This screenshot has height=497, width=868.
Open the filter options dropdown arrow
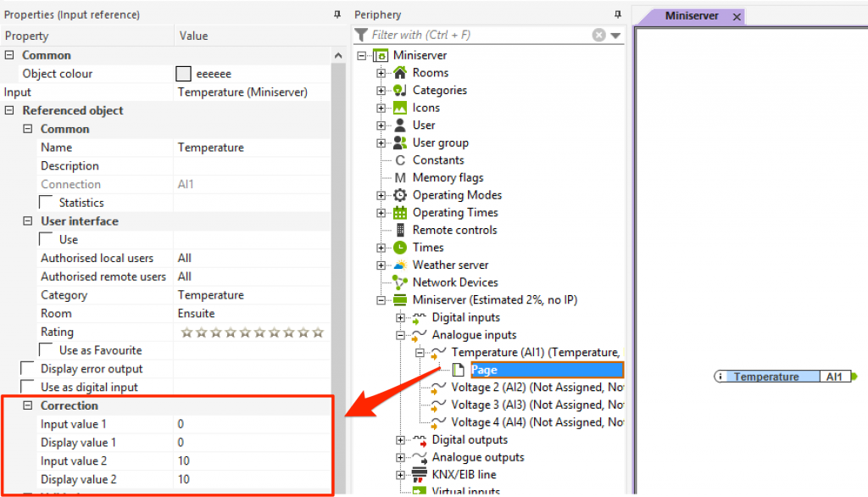point(615,36)
